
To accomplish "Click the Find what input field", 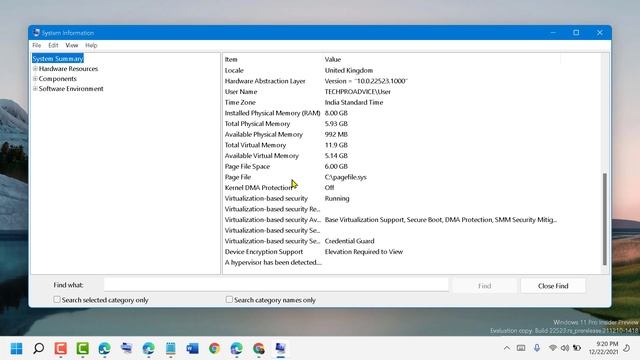I will (x=276, y=285).
